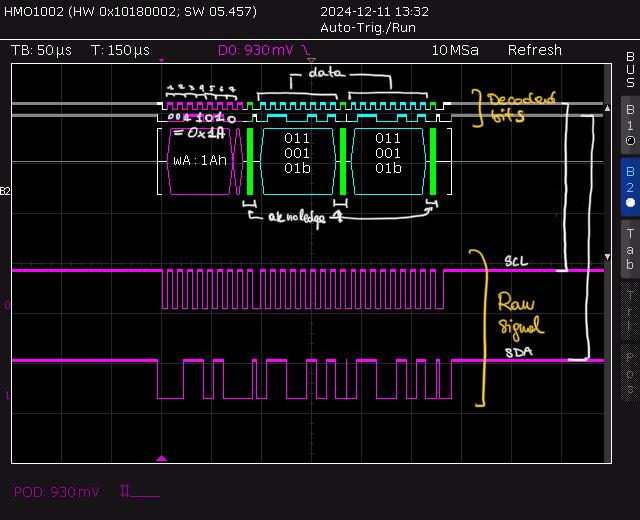This screenshot has width=640, height=520.
Task: Click the Refresh acquisition mode label
Action: coord(534,50)
